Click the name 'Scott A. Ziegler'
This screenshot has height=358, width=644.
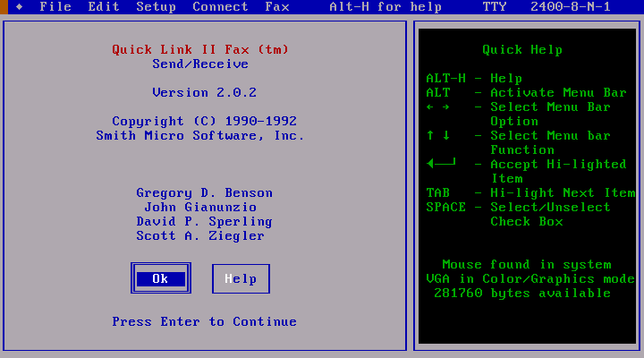(200, 235)
